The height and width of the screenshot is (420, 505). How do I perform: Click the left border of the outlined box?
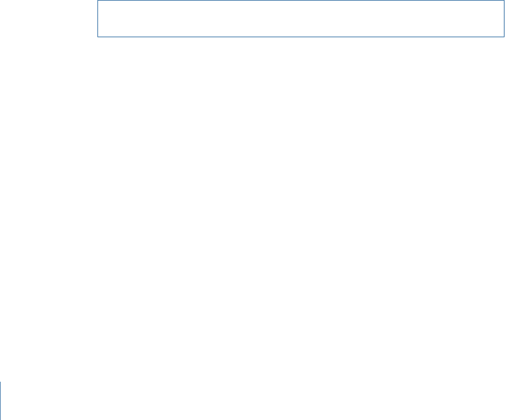tap(98, 19)
